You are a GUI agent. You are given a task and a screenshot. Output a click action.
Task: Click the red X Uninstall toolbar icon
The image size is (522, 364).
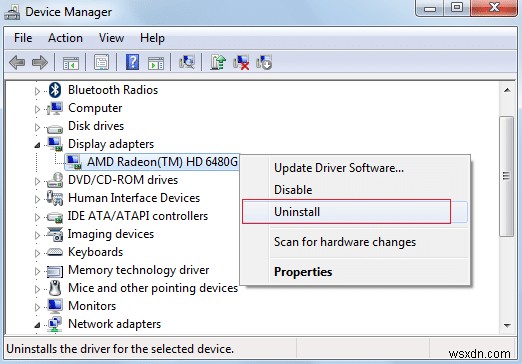(x=241, y=62)
